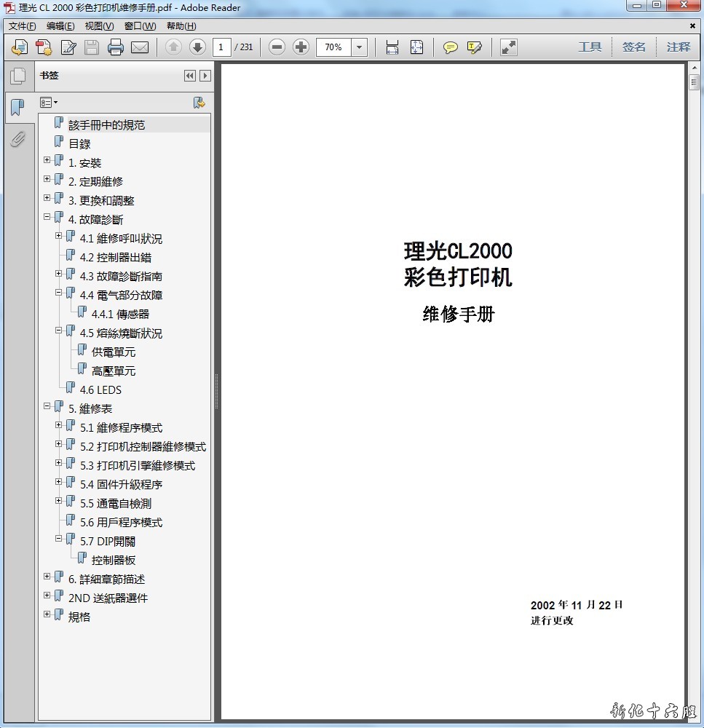The image size is (704, 728).
Task: Expand the '1. 安裝' bookmark
Action: pyautogui.click(x=47, y=160)
